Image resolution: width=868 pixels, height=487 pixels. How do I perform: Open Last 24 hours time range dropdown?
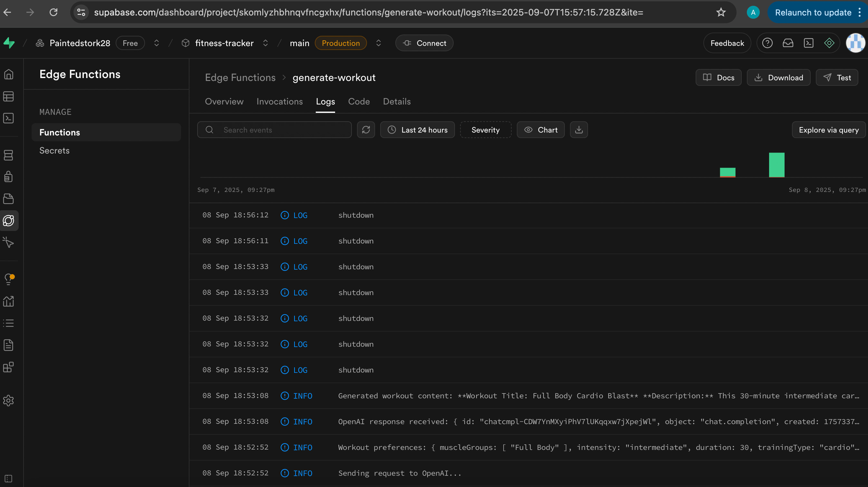pos(417,130)
